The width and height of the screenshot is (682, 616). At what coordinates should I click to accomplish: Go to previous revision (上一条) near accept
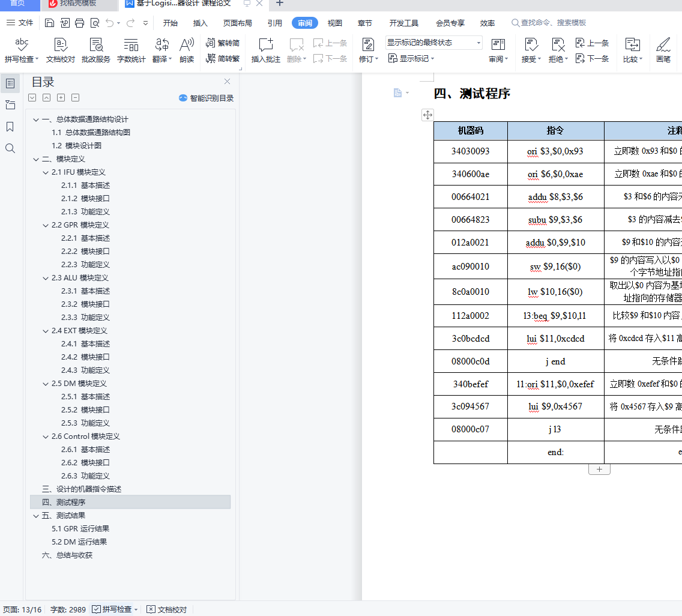(592, 43)
